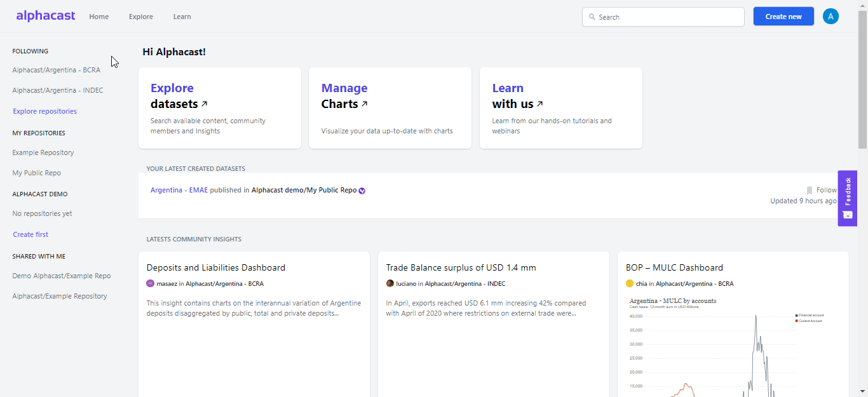The height and width of the screenshot is (397, 868).
Task: Click the page vertical scrollbar
Action: [862, 79]
